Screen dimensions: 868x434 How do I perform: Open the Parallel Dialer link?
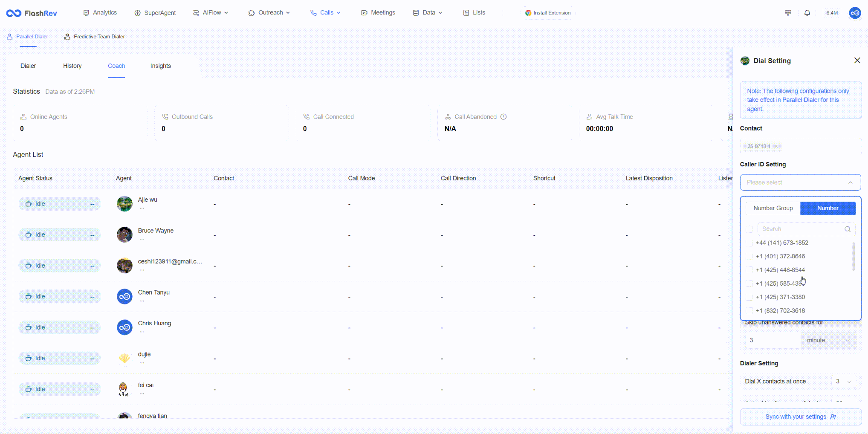pyautogui.click(x=27, y=37)
